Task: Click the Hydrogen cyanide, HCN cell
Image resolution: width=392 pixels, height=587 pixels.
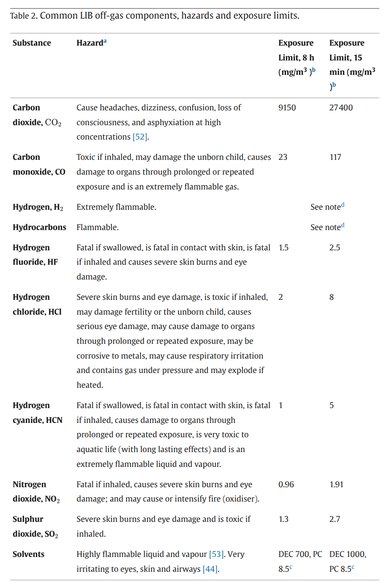Action: (x=38, y=413)
